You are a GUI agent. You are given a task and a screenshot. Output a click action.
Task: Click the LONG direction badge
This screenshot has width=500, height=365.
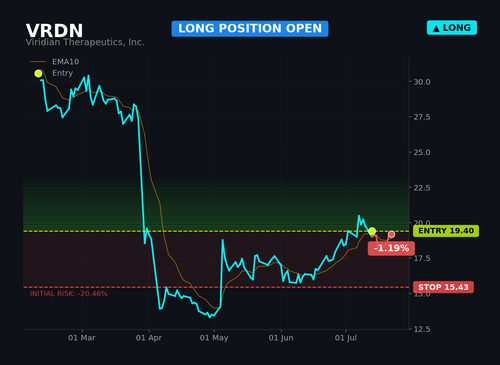pyautogui.click(x=452, y=28)
